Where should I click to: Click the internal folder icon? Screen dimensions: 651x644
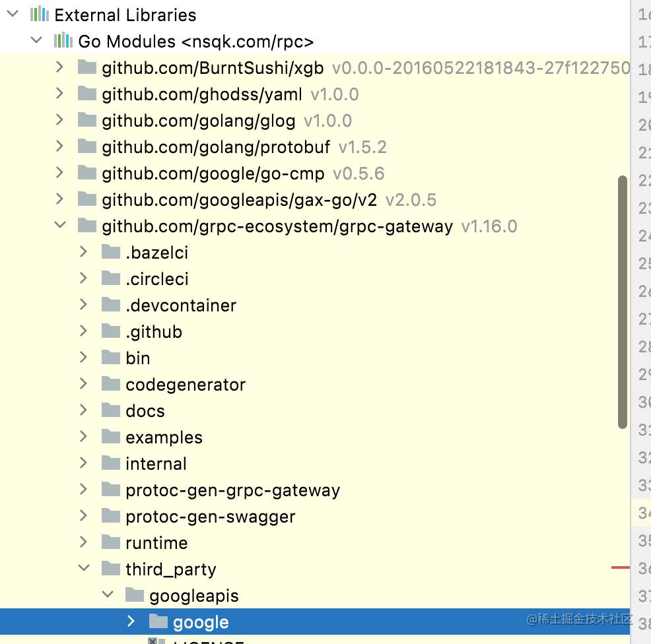pyautogui.click(x=111, y=463)
